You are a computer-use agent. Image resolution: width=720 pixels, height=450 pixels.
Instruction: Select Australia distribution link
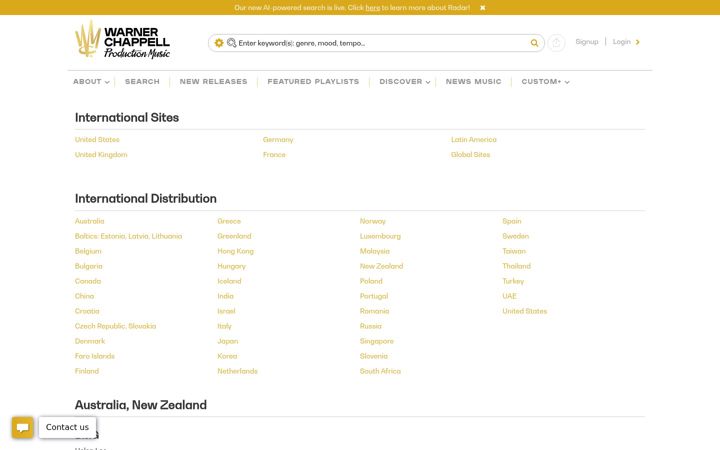pos(90,221)
